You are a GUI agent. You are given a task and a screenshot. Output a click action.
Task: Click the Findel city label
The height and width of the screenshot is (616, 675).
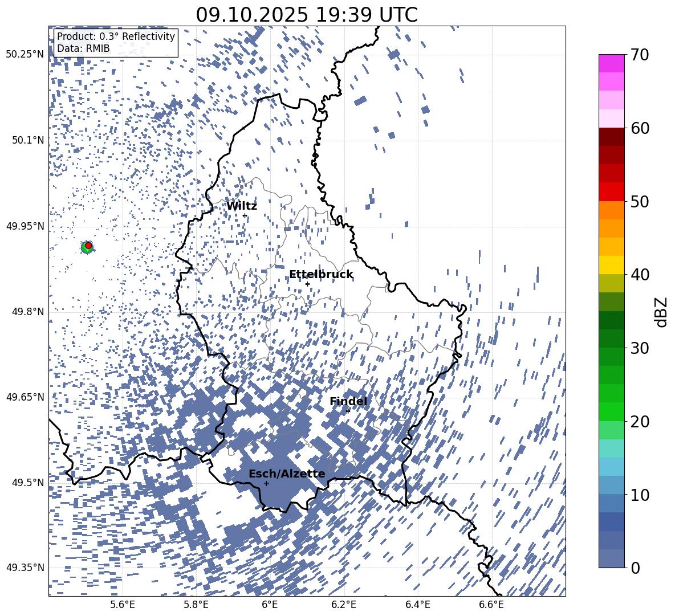coord(348,401)
